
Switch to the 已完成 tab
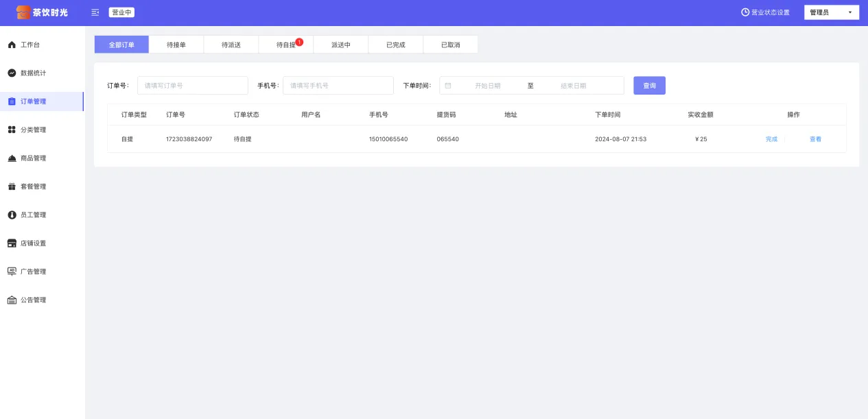(395, 45)
